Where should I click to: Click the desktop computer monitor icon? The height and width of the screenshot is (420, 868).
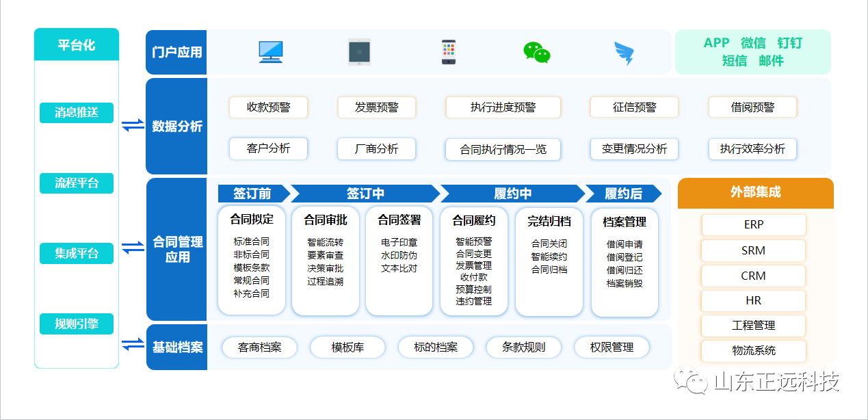(271, 53)
